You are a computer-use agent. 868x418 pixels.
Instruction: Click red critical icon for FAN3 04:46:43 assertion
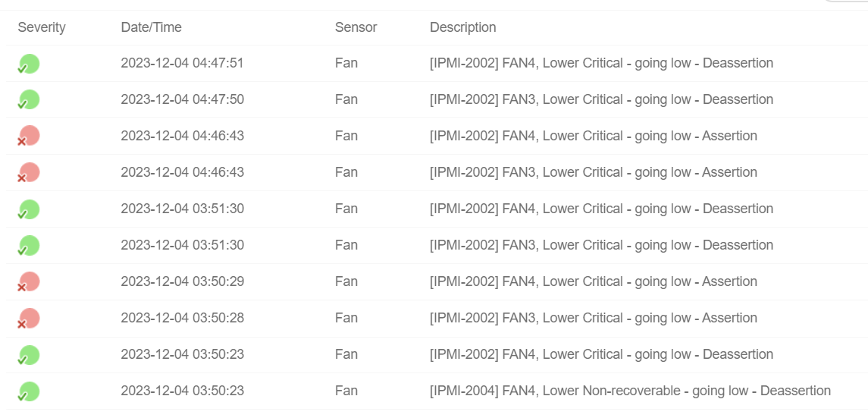point(28,173)
